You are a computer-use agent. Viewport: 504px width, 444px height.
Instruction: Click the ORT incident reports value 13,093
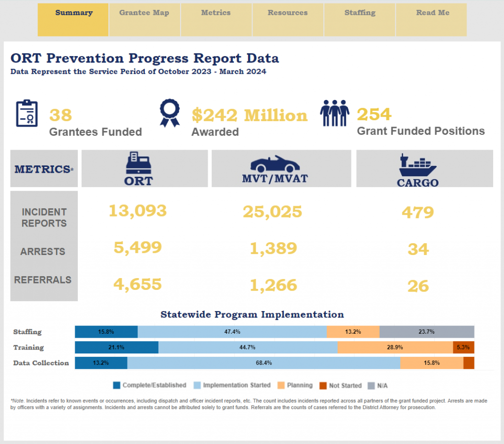pyautogui.click(x=138, y=211)
